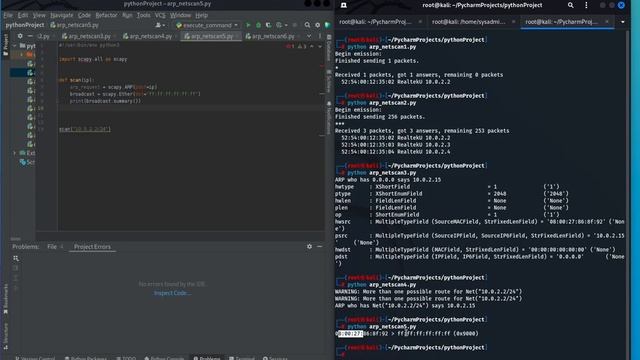Open the View menu

pos(39,15)
